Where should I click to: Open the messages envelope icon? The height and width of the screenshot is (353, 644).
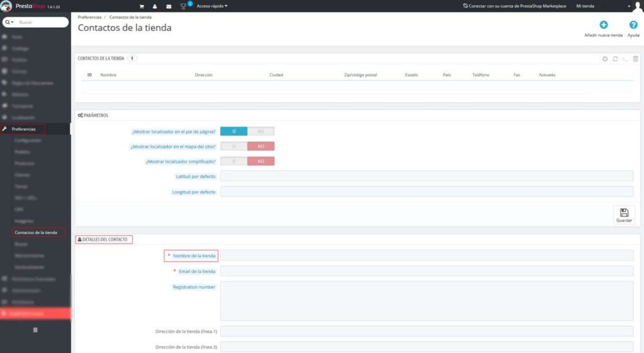(x=169, y=6)
